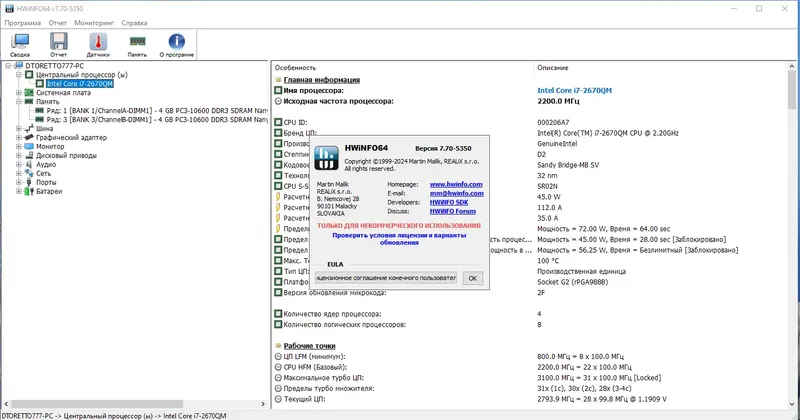This screenshot has height=420, width=800.
Task: Select Ряд: 3 BANK 3 memory row
Action: [157, 119]
